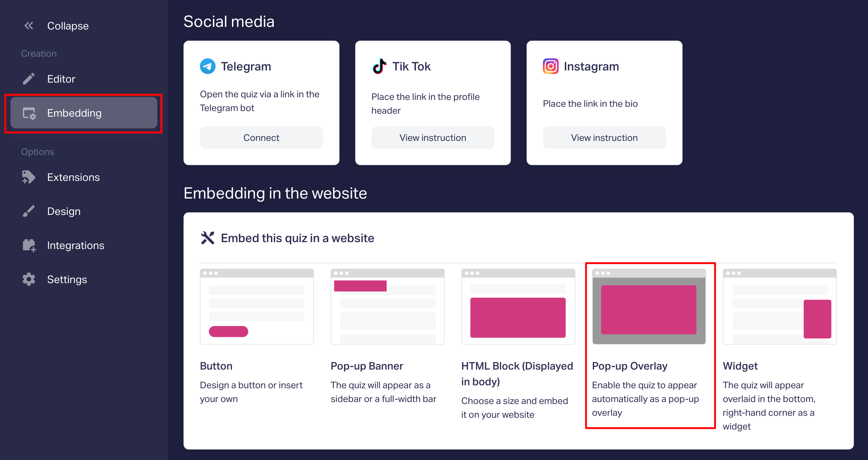The width and height of the screenshot is (868, 460).
Task: Click the Instagram logo icon
Action: (x=550, y=67)
